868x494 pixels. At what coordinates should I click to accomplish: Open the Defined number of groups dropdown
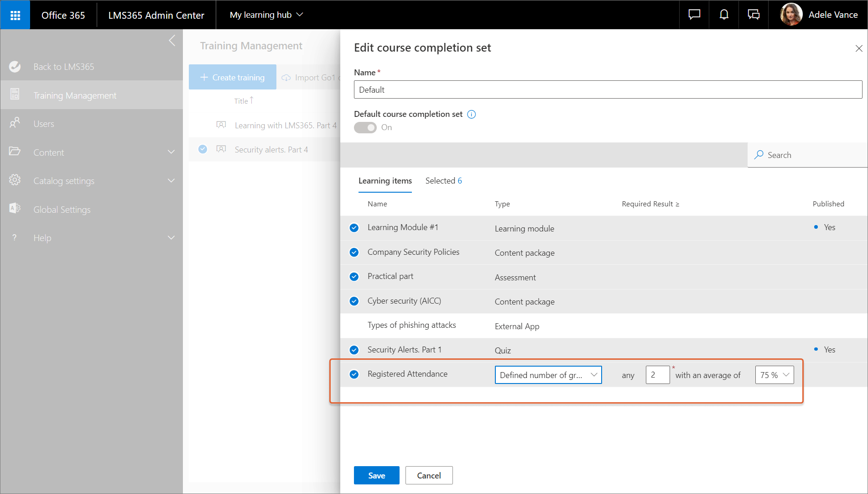[548, 375]
